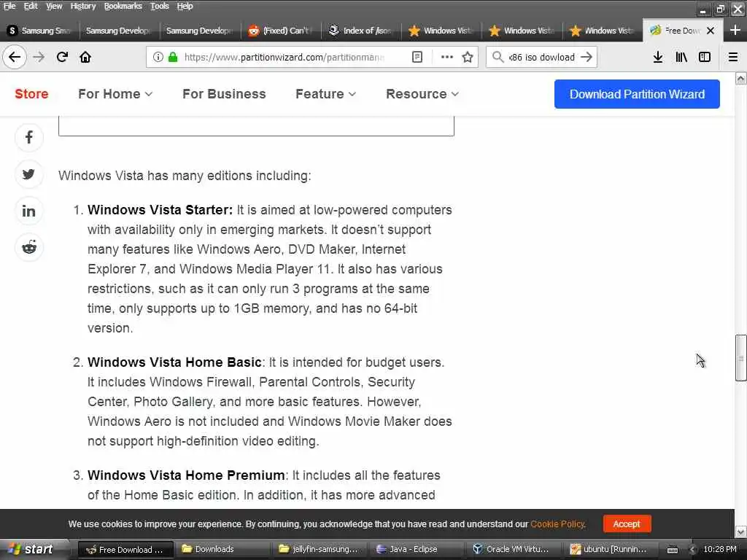Show site information icon in address bar
Screen dimensions: 747x560
click(158, 57)
